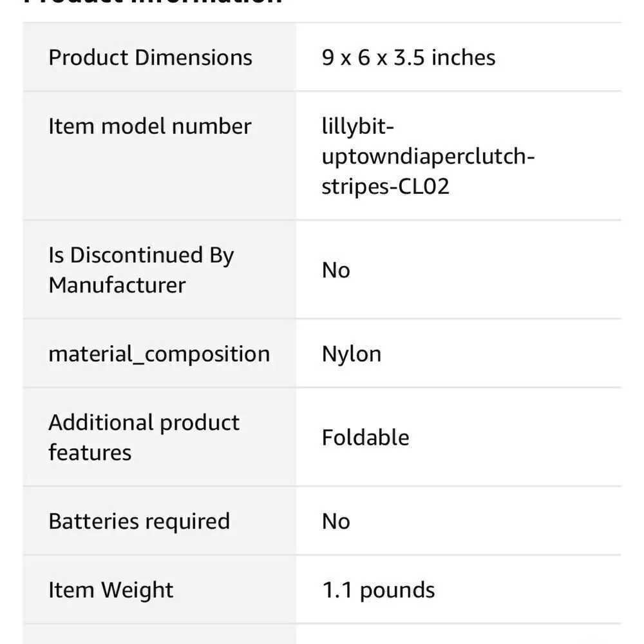
Task: Click the No value for discontinued row
Action: tap(336, 270)
